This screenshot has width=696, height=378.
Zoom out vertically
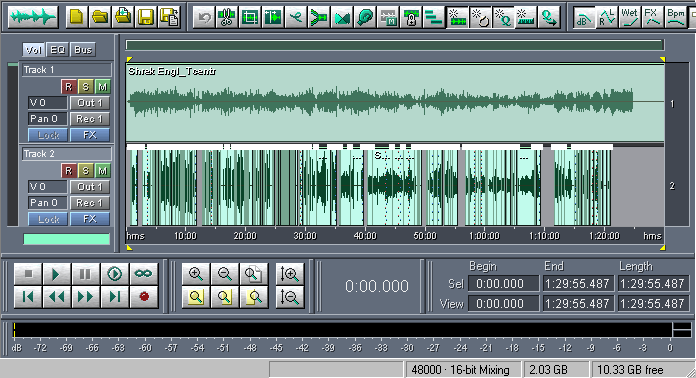[289, 297]
